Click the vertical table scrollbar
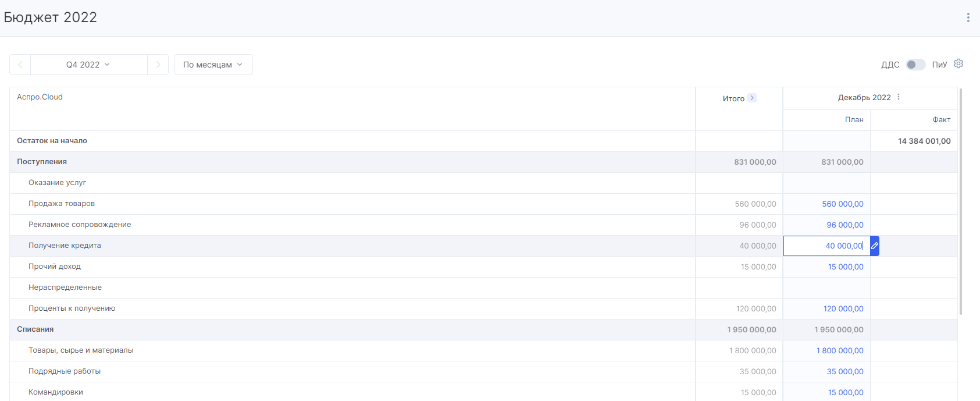This screenshot has height=401, width=980. point(960,201)
